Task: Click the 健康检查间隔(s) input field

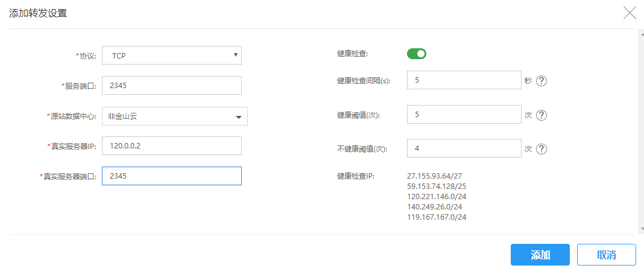Action: 464,80
